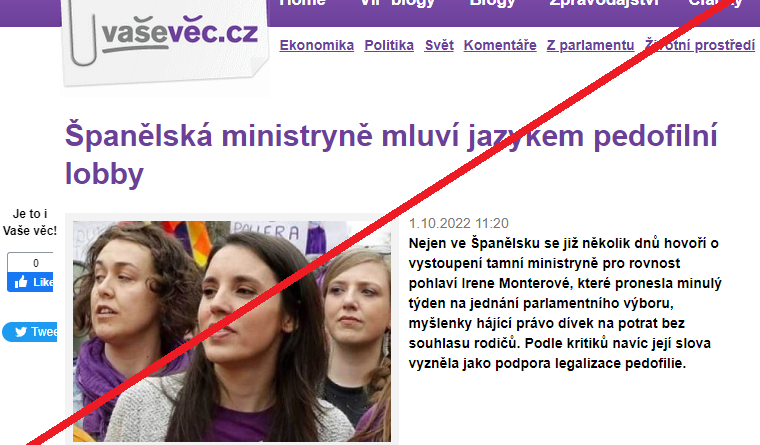Open the Blogy menu tab
This screenshot has width=760, height=445.
[492, 3]
